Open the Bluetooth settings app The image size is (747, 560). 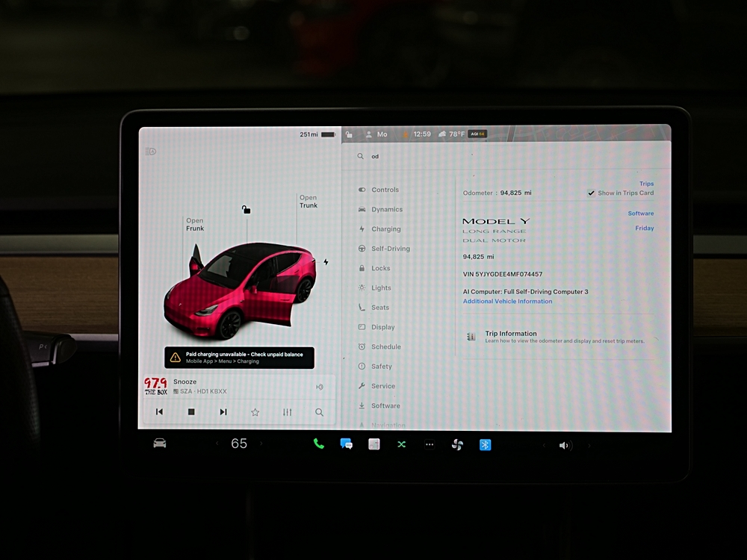pos(485,445)
